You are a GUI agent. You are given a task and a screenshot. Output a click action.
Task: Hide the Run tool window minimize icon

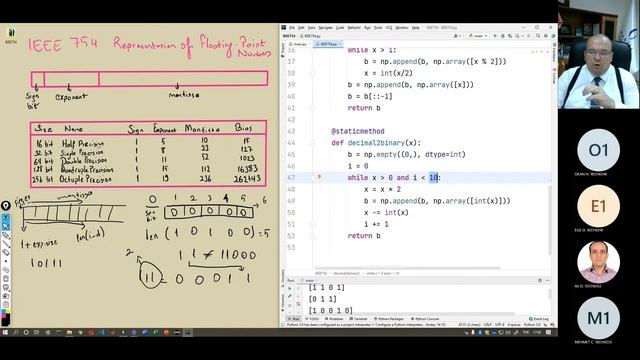[x=548, y=280]
